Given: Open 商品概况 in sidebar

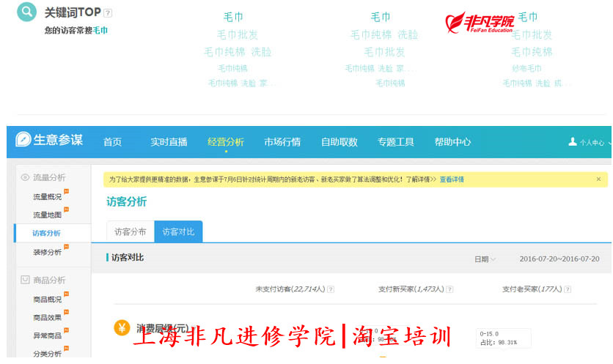Looking at the screenshot, I should coord(48,300).
